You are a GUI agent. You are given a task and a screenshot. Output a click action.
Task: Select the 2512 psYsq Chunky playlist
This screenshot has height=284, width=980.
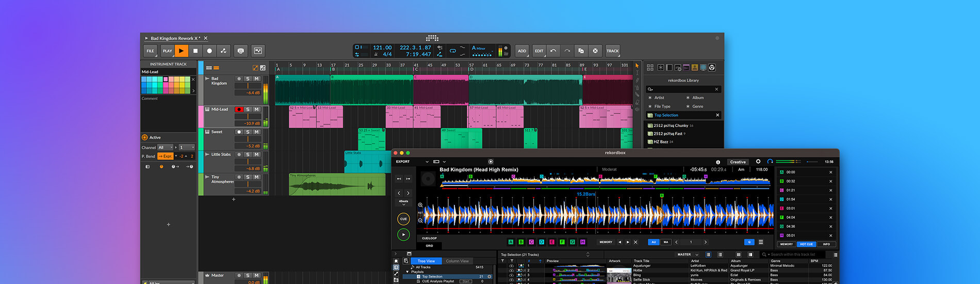[671, 125]
